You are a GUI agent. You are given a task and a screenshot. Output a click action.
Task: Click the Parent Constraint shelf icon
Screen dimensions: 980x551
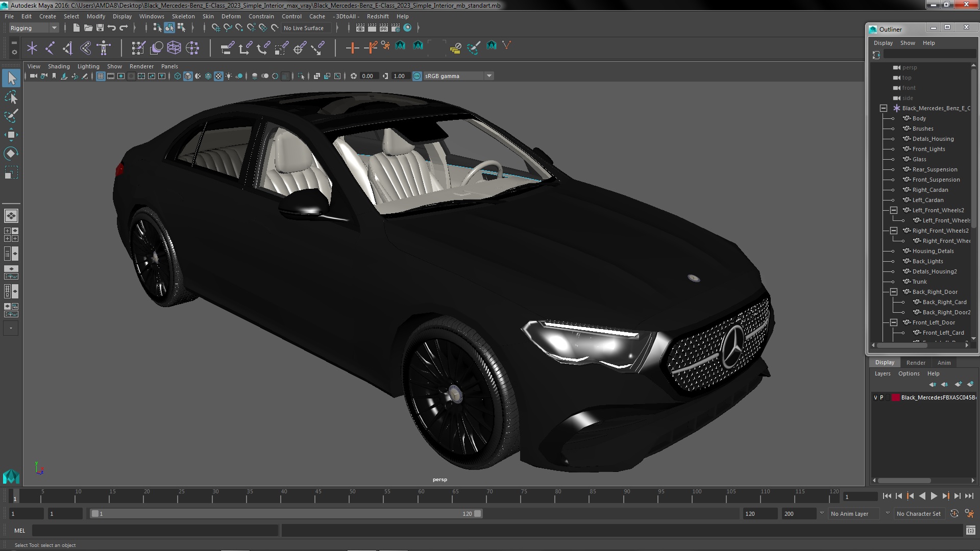pos(228,48)
